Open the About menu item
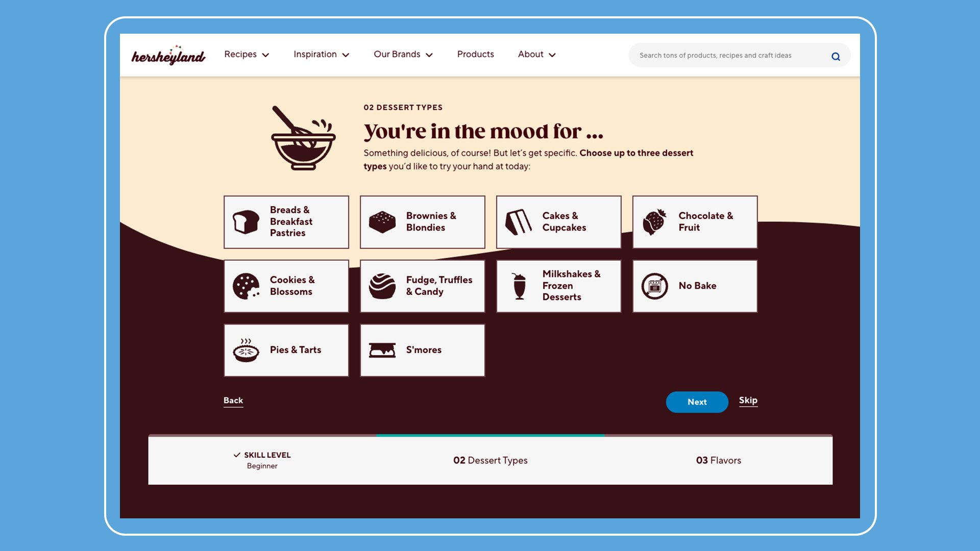Viewport: 980px width, 551px height. tap(537, 55)
